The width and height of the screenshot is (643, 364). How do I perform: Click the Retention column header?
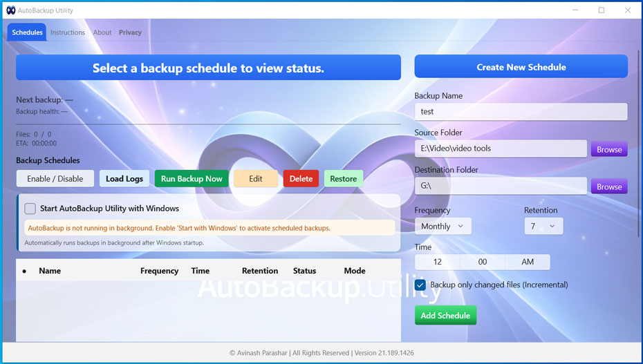point(259,271)
